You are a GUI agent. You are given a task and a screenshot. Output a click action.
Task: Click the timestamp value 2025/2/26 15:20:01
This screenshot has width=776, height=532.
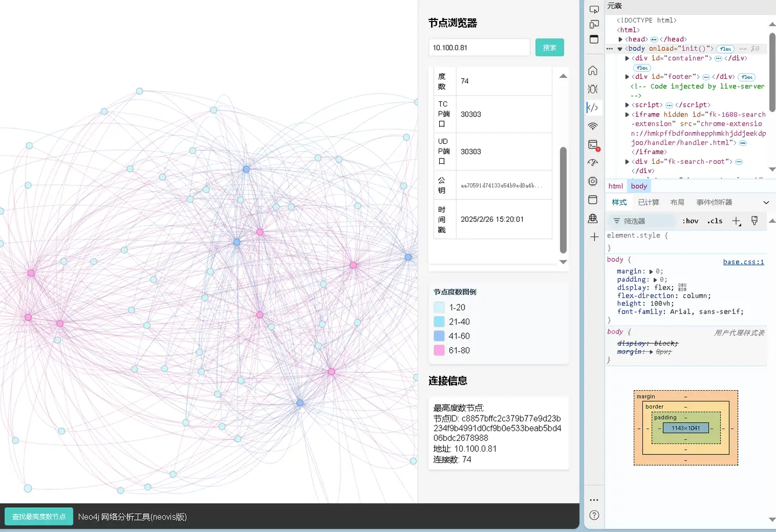click(492, 219)
